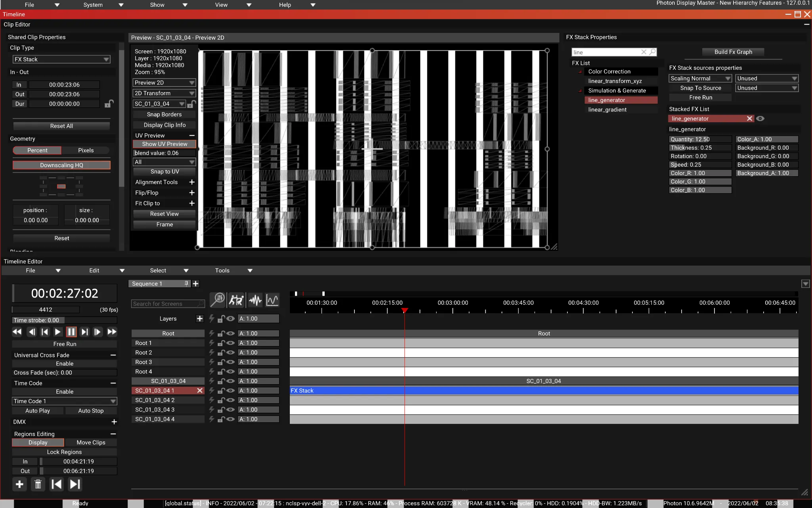Add a new region with plus icon

pyautogui.click(x=19, y=484)
